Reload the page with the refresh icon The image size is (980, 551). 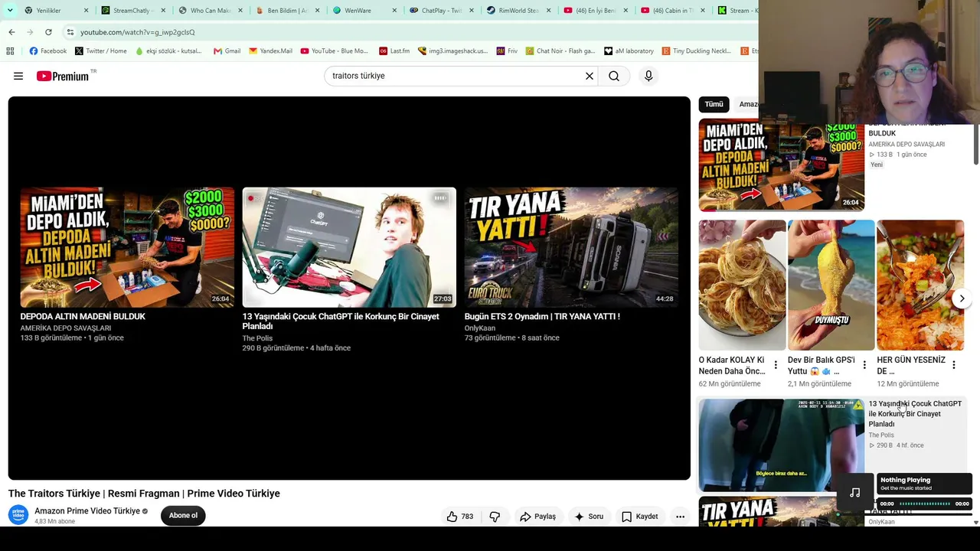click(x=48, y=32)
